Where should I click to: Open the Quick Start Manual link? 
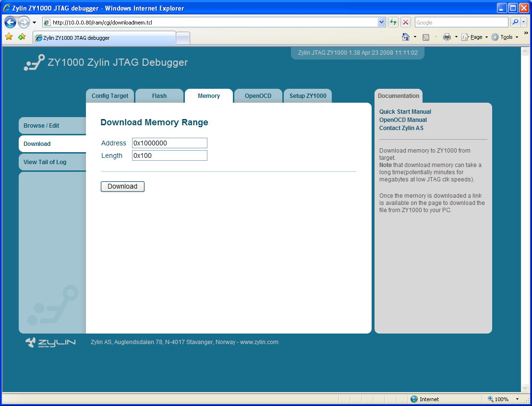click(405, 112)
